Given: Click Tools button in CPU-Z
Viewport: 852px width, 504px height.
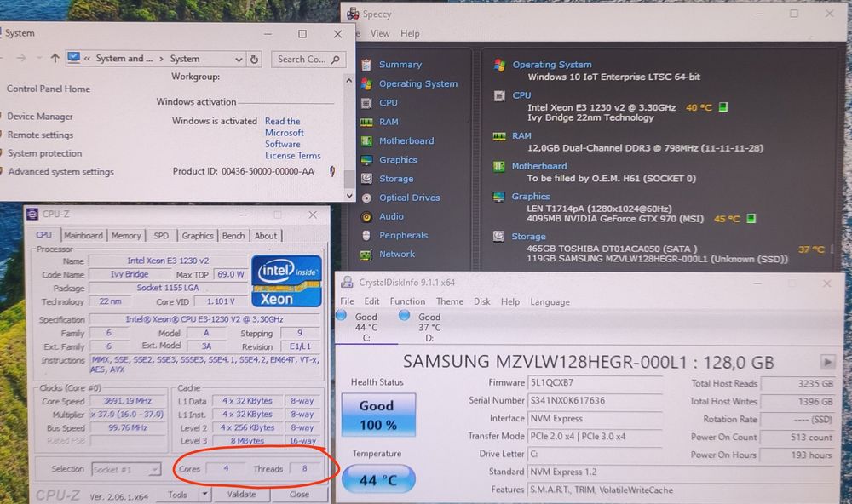Looking at the screenshot, I should coord(177,495).
